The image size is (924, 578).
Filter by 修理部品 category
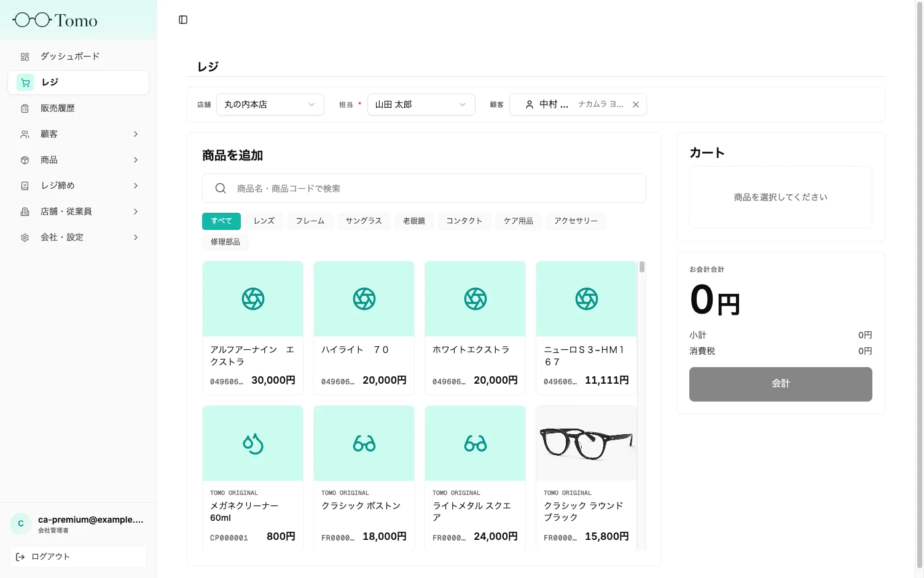point(225,242)
